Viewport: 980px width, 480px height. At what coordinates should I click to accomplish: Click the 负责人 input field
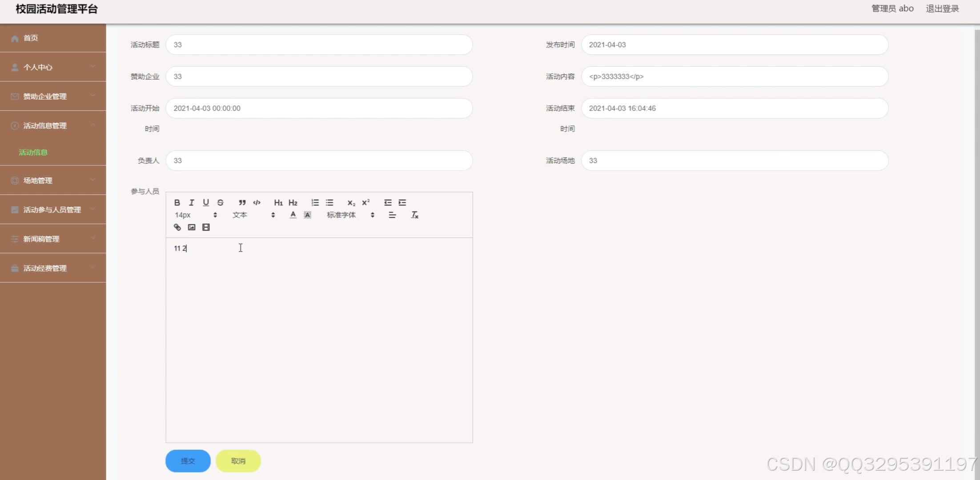coord(319,160)
